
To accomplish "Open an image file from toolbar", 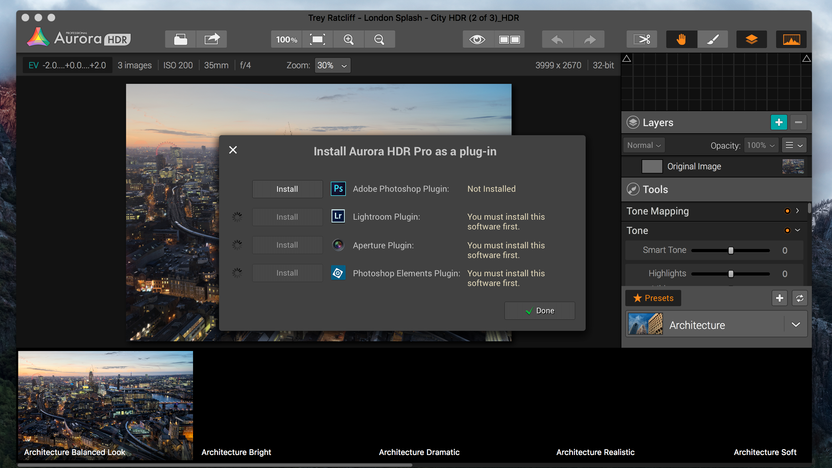I will [180, 39].
